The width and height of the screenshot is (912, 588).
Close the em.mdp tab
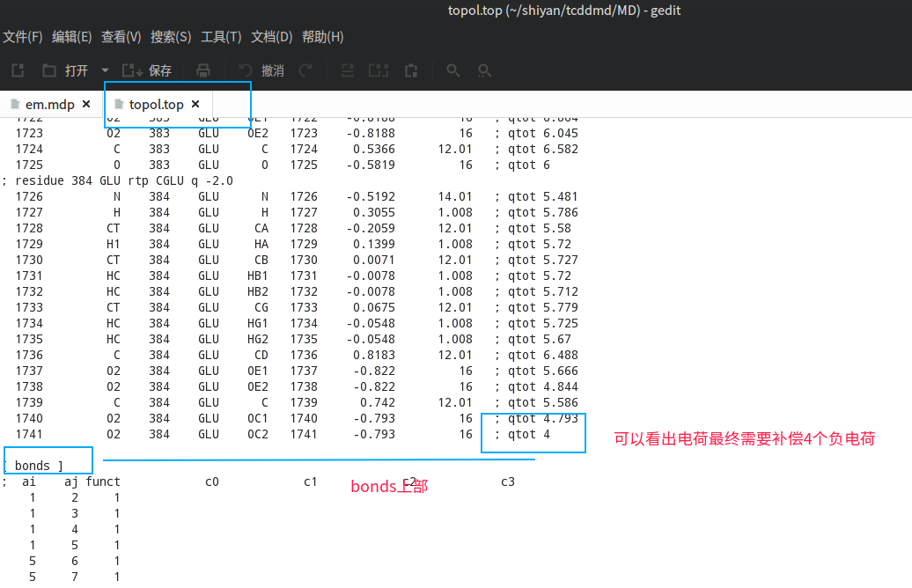(x=86, y=104)
